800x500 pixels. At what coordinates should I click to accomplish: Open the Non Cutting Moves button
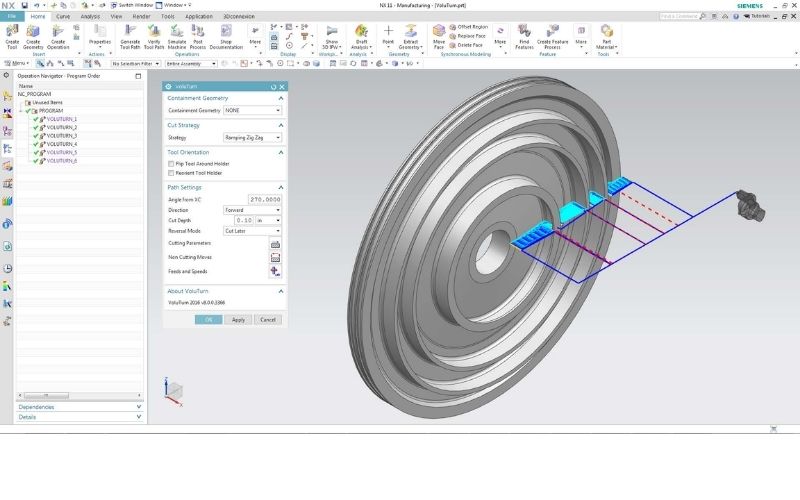[x=275, y=258]
